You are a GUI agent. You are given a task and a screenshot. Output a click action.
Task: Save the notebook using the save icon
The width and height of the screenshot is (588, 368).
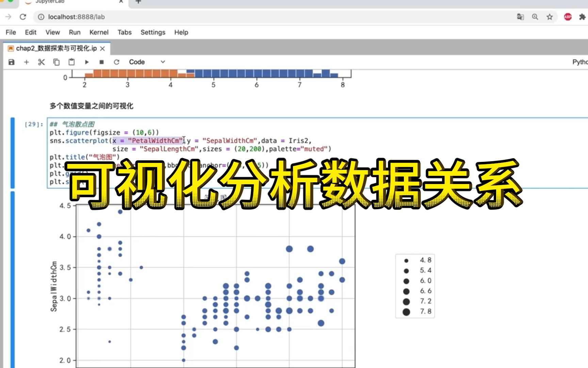point(12,62)
